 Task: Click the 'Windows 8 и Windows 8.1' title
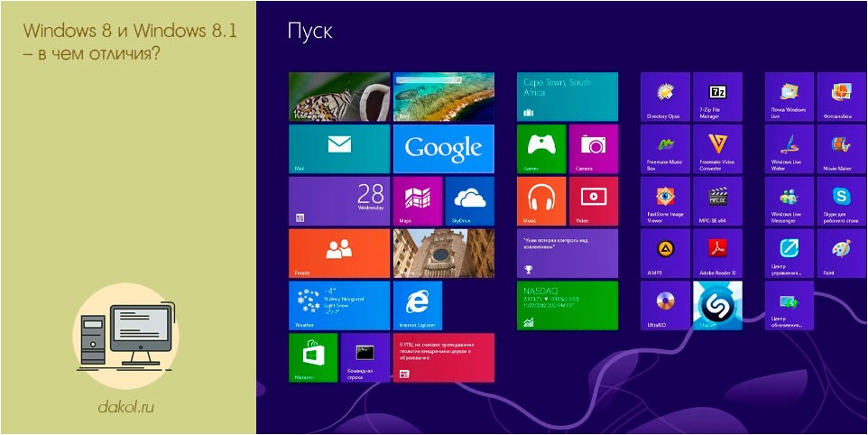(131, 31)
